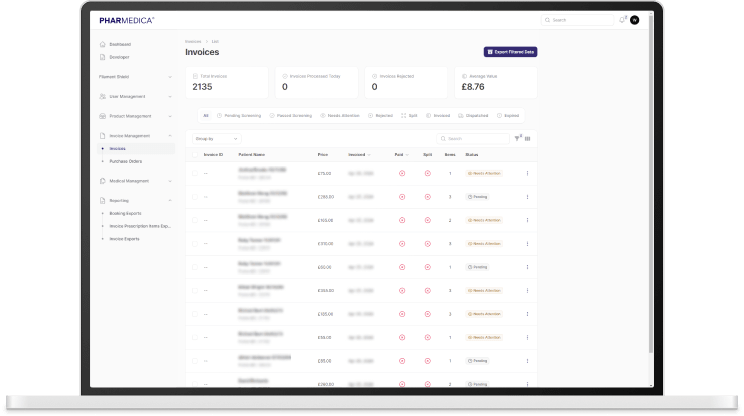
Task: Click the Paid status icon on £60.00 row
Action: click(x=402, y=267)
